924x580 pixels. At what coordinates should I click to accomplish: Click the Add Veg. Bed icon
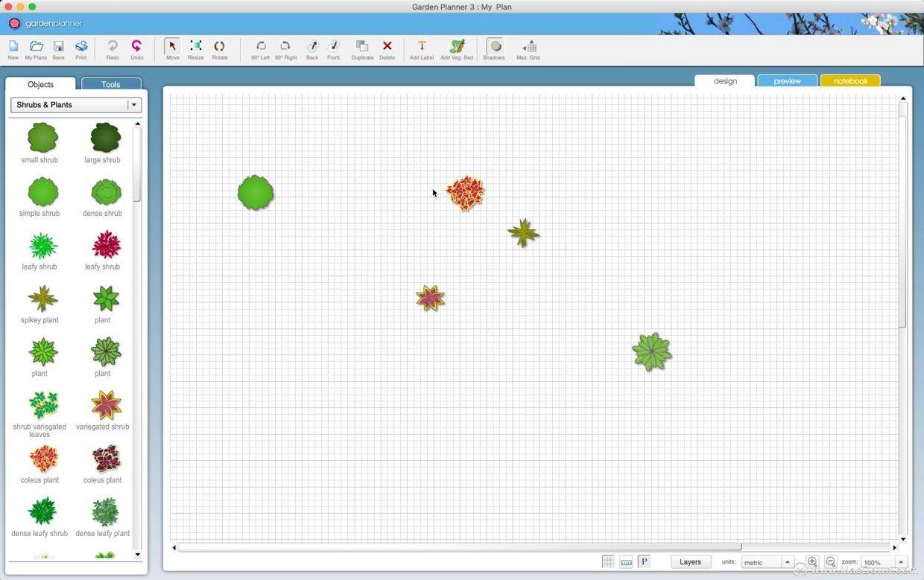click(457, 49)
